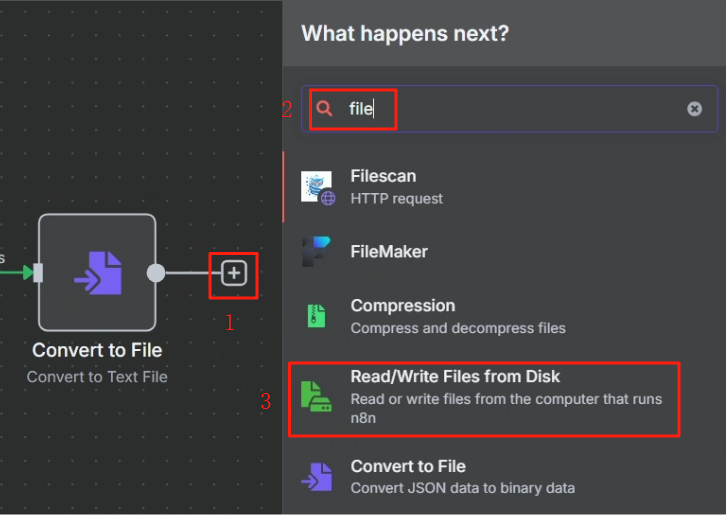Click the node's grey output connector dot

click(x=156, y=273)
